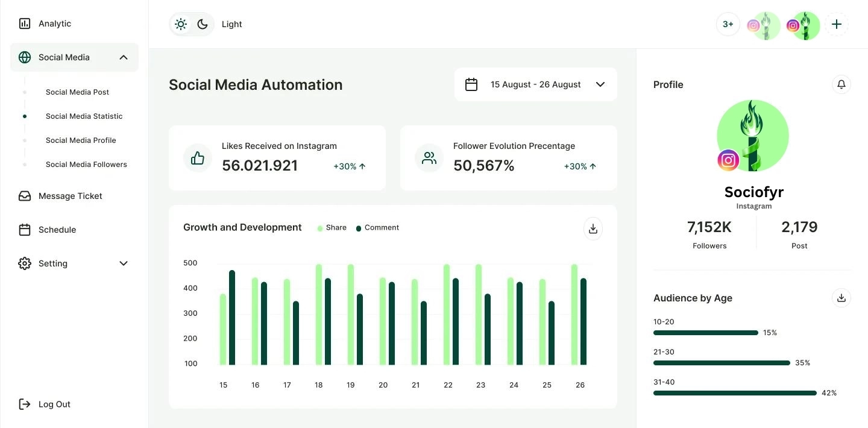Viewport: 868px width, 428px height.
Task: Click the thumbs-up likes icon
Action: (198, 158)
